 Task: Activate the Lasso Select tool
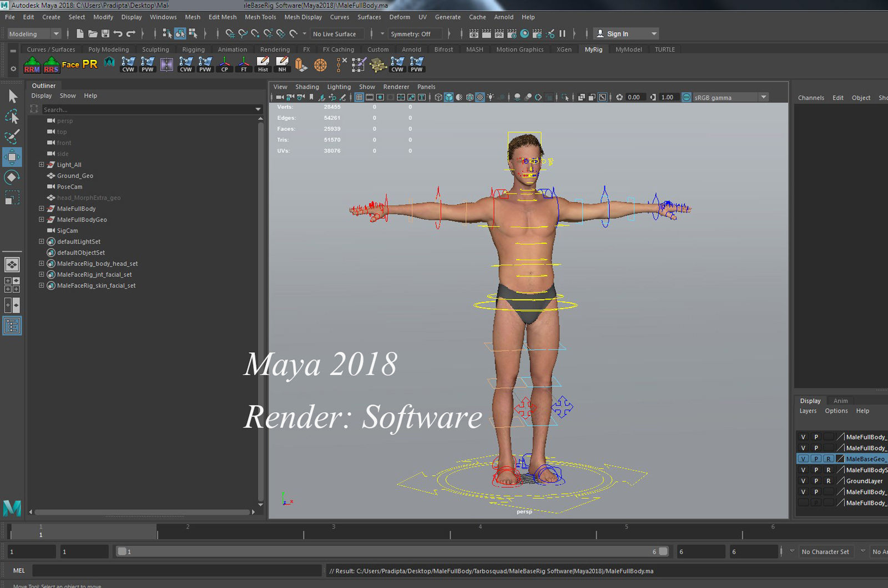coord(12,116)
